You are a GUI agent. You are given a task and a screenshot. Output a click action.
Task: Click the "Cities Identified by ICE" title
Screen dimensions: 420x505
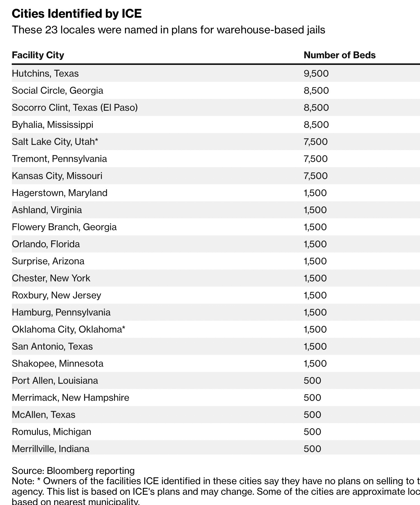pos(77,14)
